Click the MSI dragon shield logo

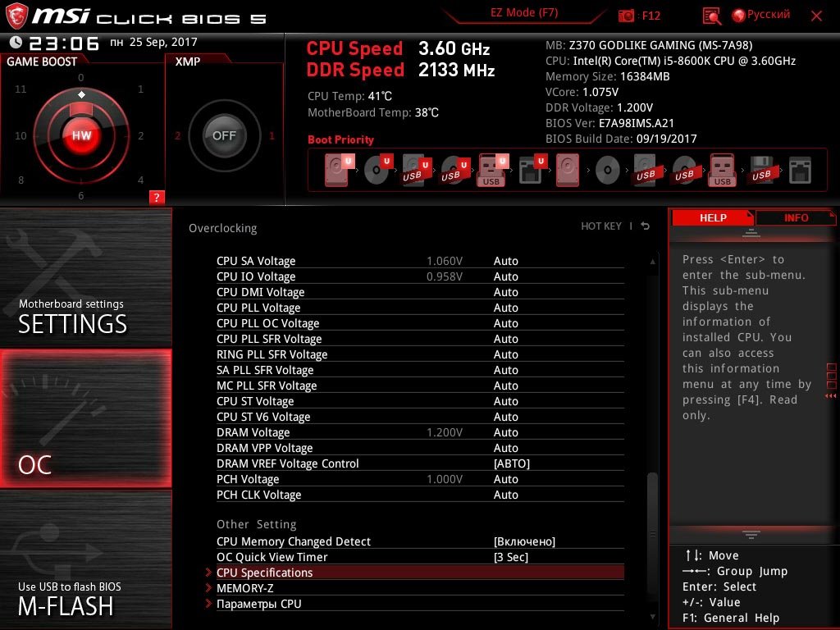coord(16,16)
